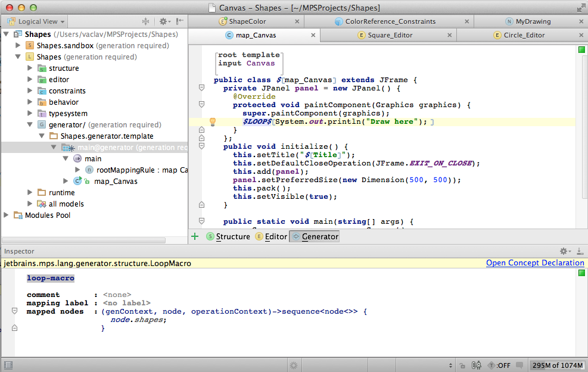Select map_Canvas in the project tree
The width and height of the screenshot is (588, 372).
pos(116,182)
